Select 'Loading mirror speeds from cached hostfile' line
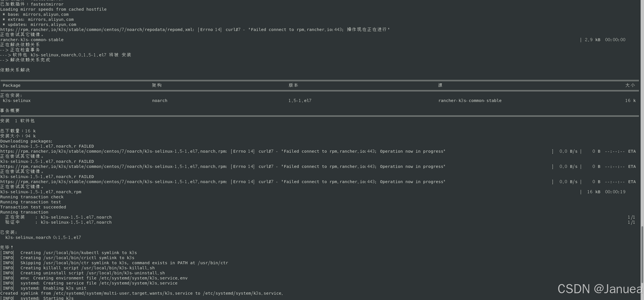644x300 pixels. click(53, 9)
